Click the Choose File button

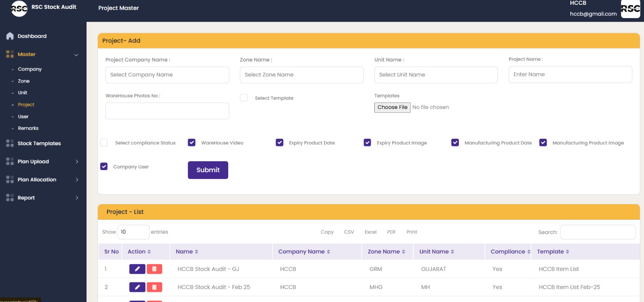pos(392,107)
